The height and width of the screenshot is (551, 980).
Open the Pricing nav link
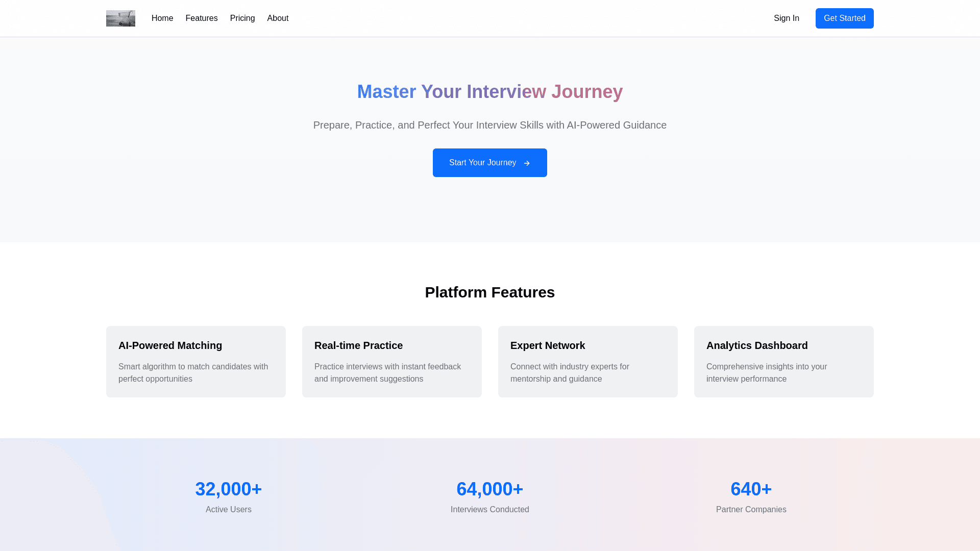(x=242, y=18)
